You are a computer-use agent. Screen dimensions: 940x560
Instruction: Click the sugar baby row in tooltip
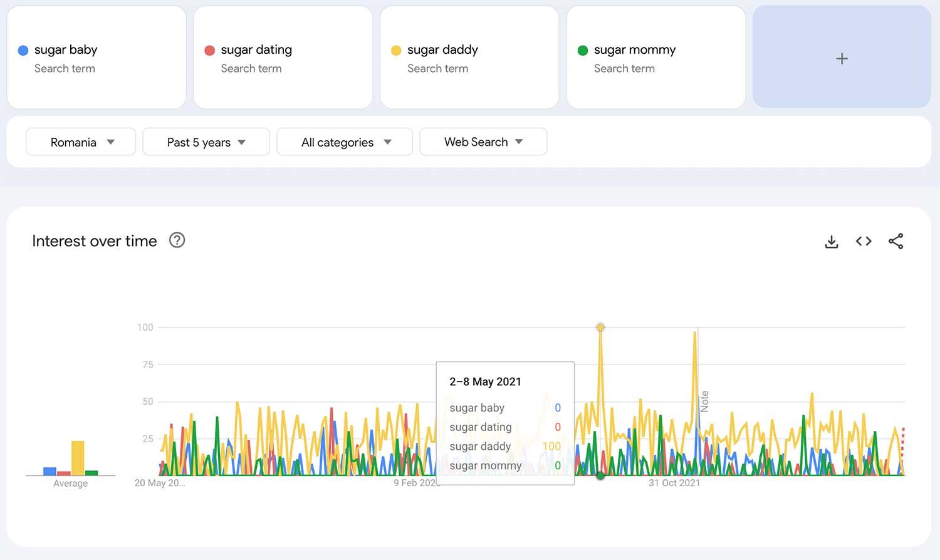click(505, 408)
